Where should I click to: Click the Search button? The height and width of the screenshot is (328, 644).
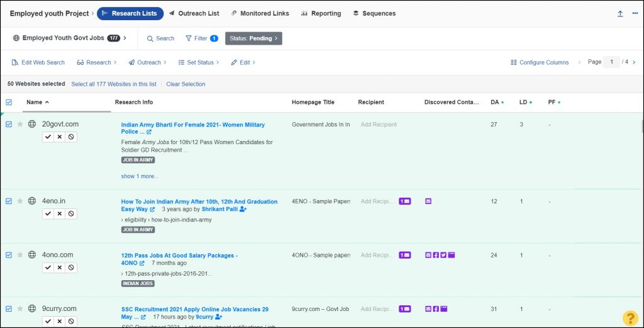pyautogui.click(x=160, y=38)
